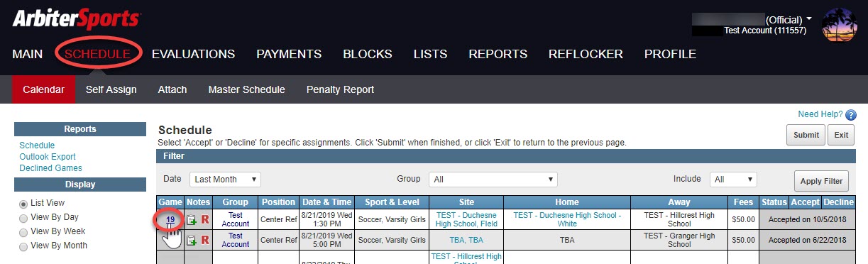Click red R icon in 5:00 PM game row
This screenshot has width=868, height=264.
tap(205, 240)
